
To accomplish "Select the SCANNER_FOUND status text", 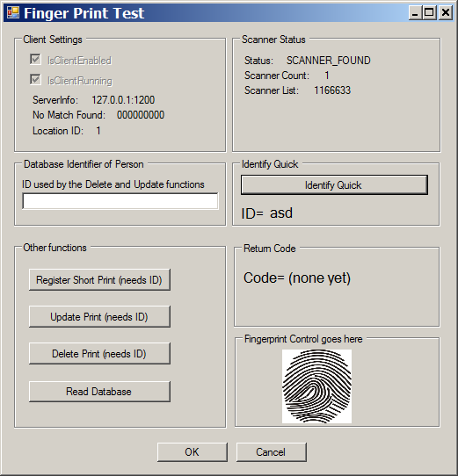I will click(329, 61).
